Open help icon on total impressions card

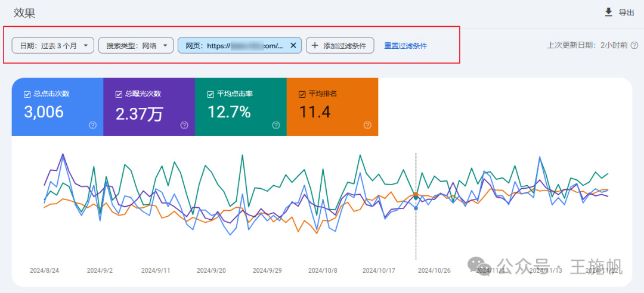[184, 125]
